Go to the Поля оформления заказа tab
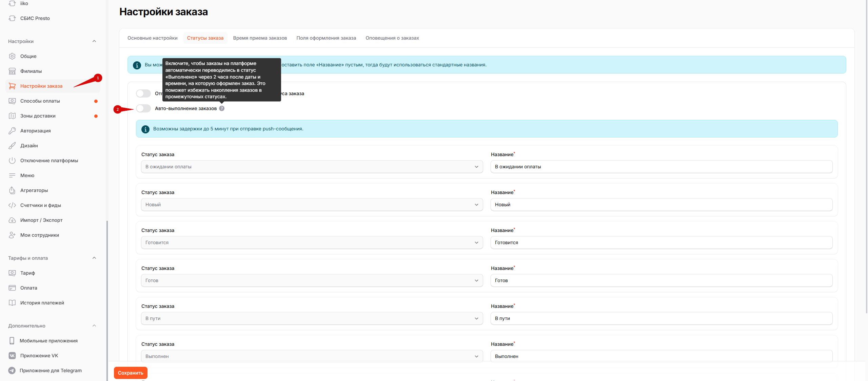 click(326, 38)
